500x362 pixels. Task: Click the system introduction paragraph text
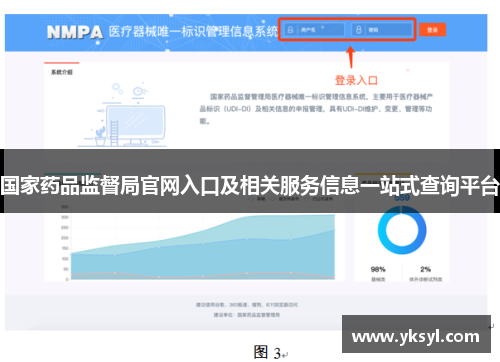click(x=316, y=109)
